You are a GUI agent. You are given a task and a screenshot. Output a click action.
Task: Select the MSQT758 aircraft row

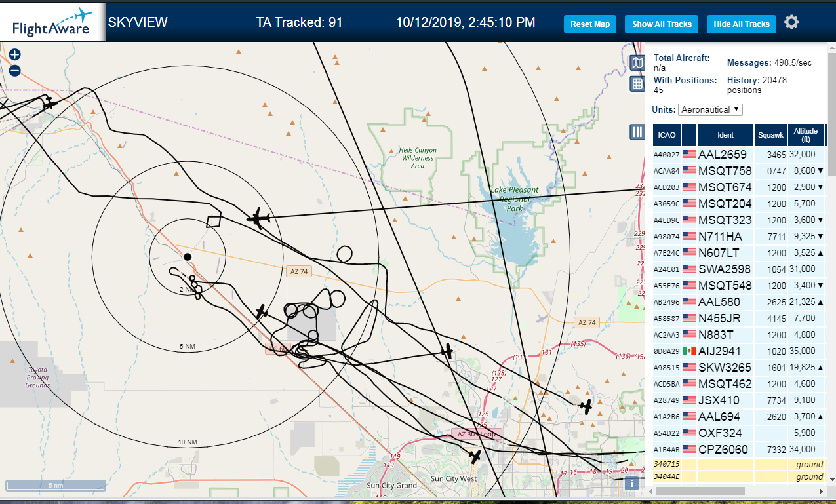click(x=738, y=171)
